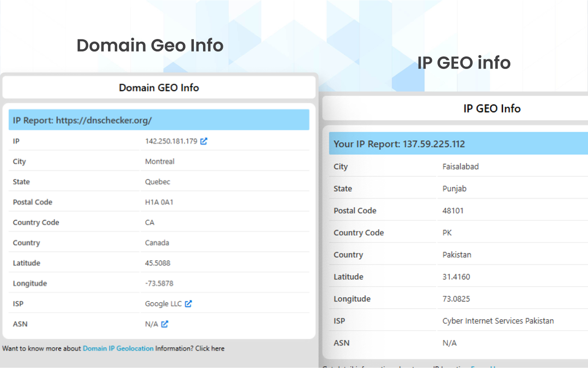The image size is (588, 368).
Task: Click the 'Click here' text at the bottom
Action: point(209,348)
